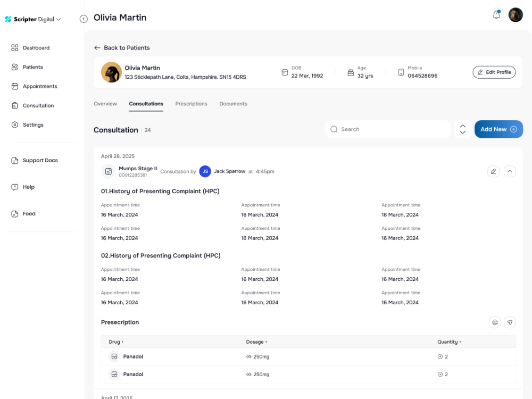The image size is (532, 399).
Task: Open Appointments in the sidebar
Action: point(40,87)
